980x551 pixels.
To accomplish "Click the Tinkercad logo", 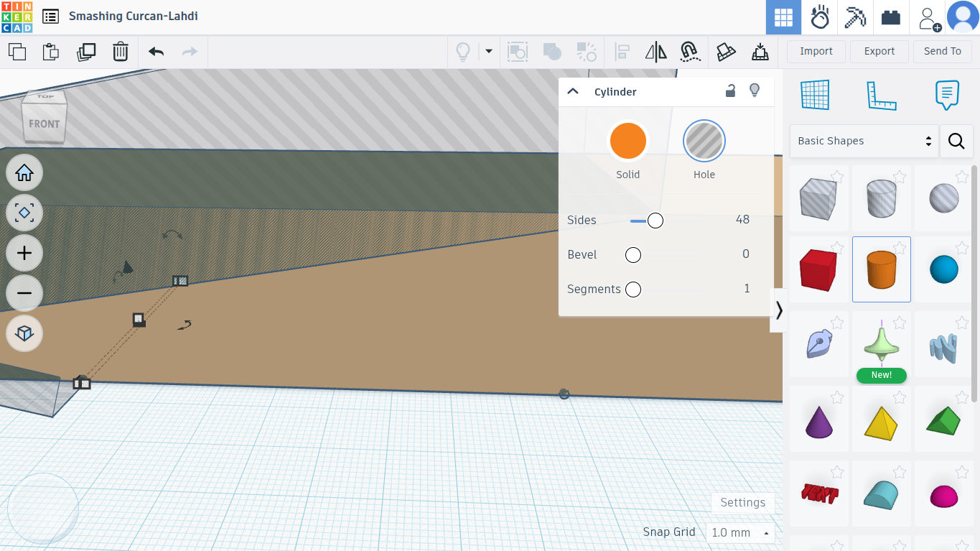I will [17, 17].
